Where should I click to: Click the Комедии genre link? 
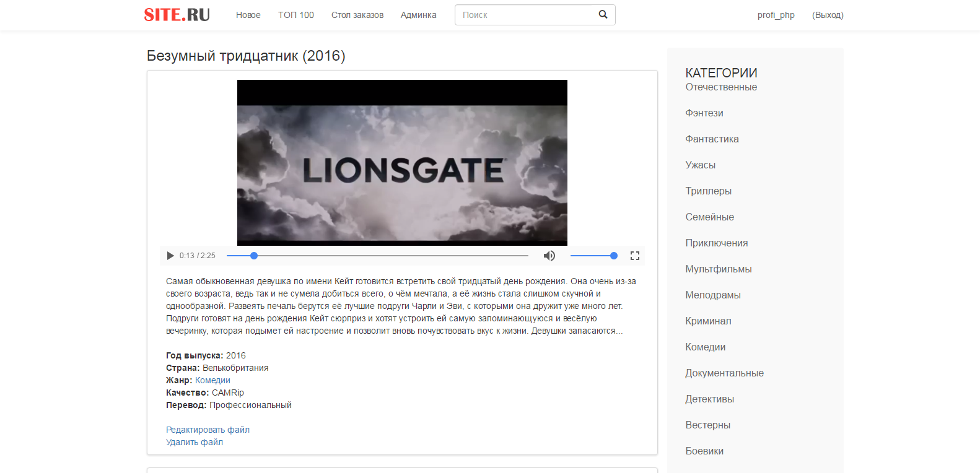(212, 380)
